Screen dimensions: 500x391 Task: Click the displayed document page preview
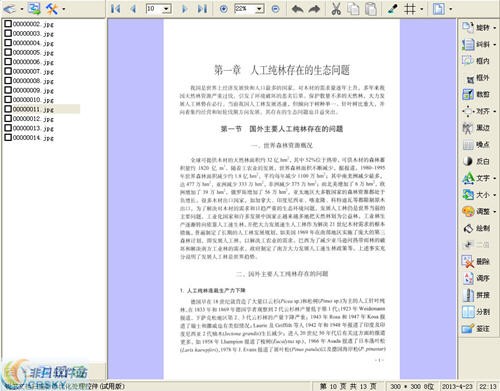282,199
